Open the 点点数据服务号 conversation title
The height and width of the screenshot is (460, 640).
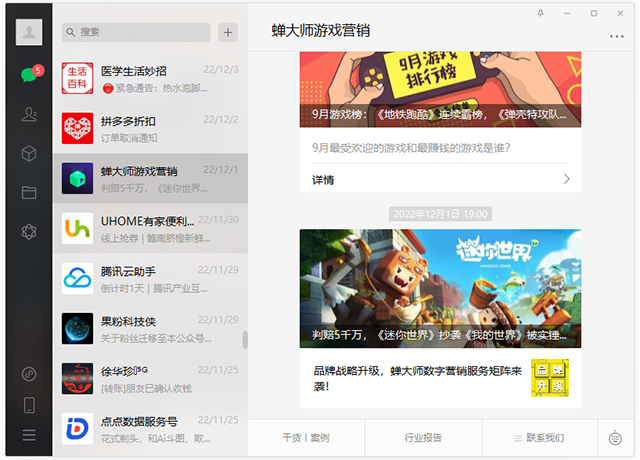coord(139,422)
